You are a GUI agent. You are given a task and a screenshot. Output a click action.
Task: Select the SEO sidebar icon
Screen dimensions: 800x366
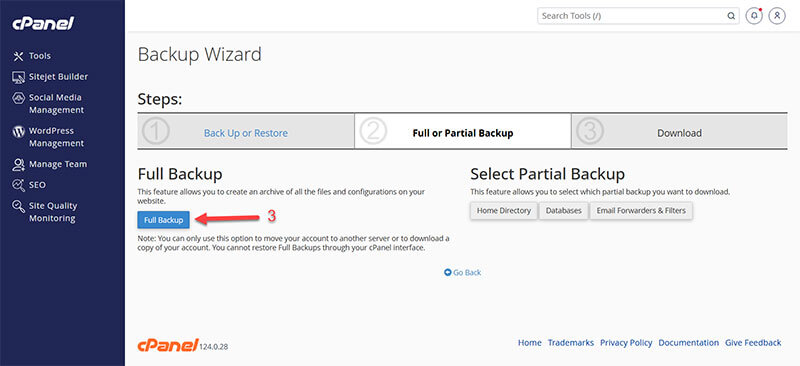click(18, 185)
